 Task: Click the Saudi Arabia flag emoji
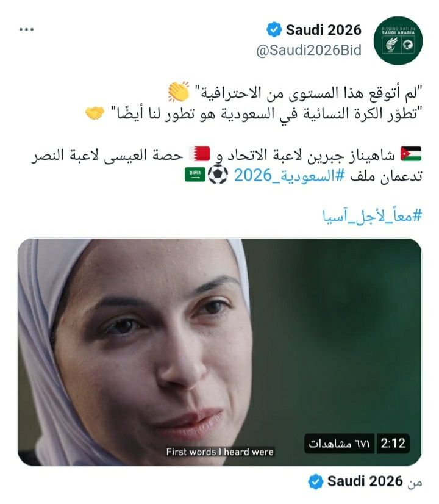point(195,175)
